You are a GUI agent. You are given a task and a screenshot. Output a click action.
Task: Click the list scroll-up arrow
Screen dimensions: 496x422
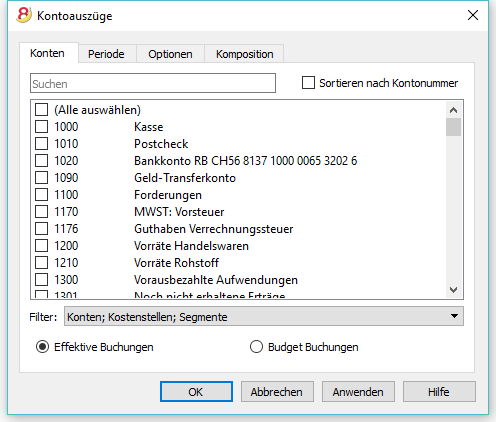coord(453,110)
